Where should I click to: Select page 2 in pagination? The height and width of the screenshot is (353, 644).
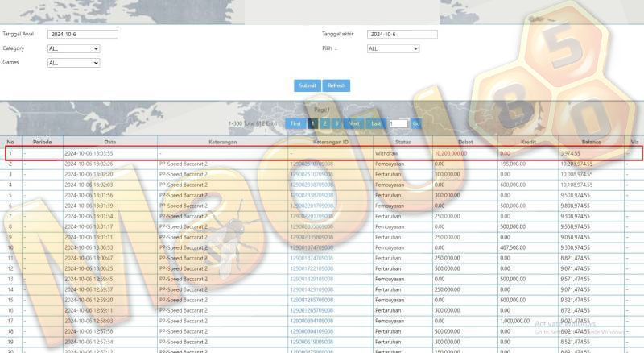point(325,123)
